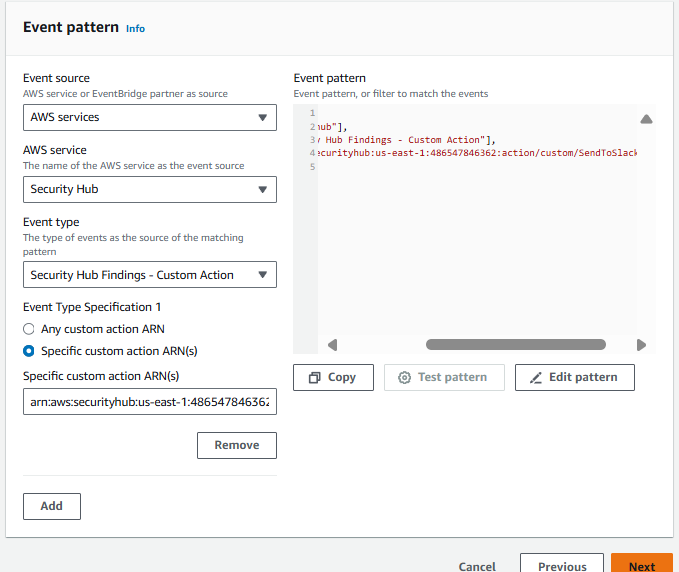Open the Event source dropdown showing AWS services

pyautogui.click(x=150, y=117)
